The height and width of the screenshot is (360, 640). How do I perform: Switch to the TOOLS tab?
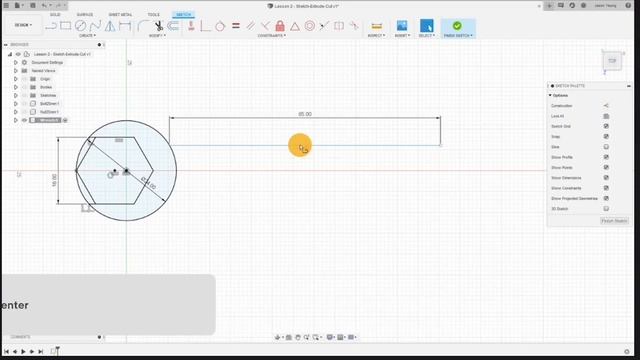coord(153,15)
